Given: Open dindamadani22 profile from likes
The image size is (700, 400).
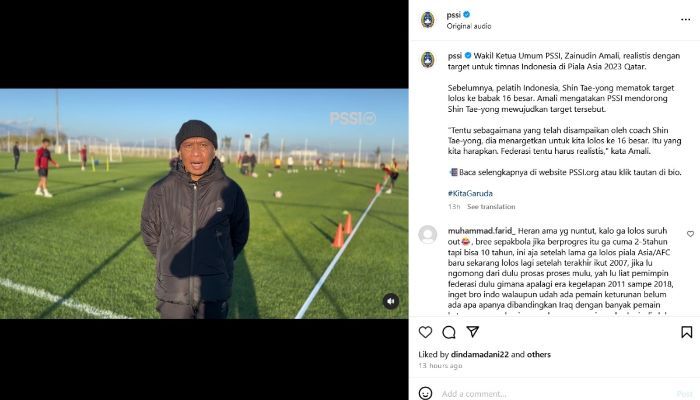Looking at the screenshot, I should pos(479,354).
